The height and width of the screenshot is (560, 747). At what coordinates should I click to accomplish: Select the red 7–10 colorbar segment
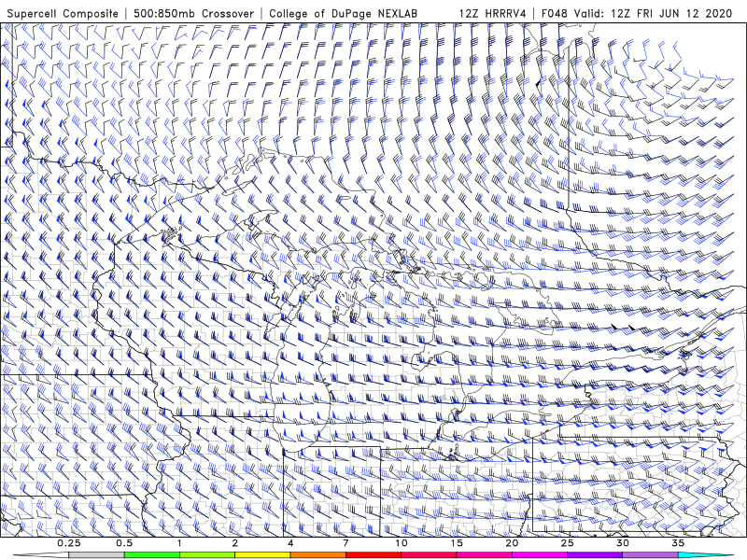[373, 555]
